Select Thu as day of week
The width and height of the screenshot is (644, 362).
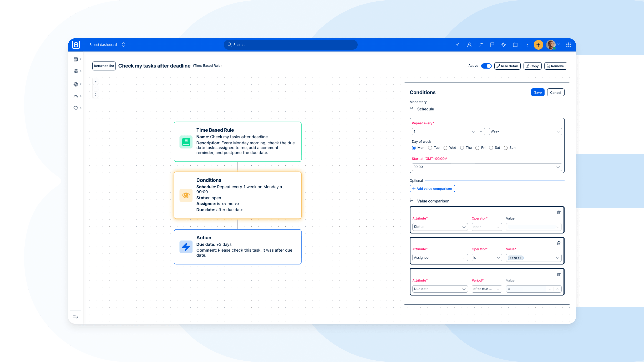462,148
